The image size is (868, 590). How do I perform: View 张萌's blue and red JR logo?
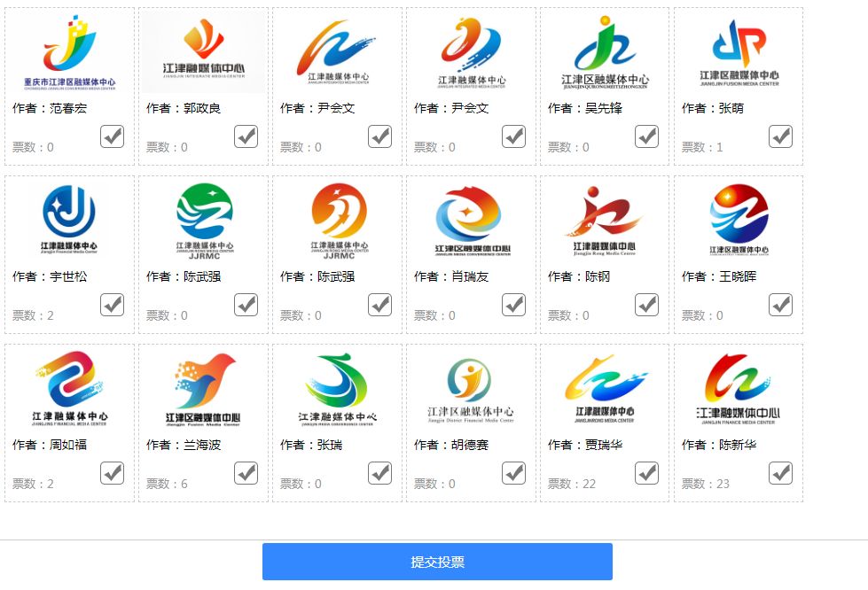tap(739, 52)
